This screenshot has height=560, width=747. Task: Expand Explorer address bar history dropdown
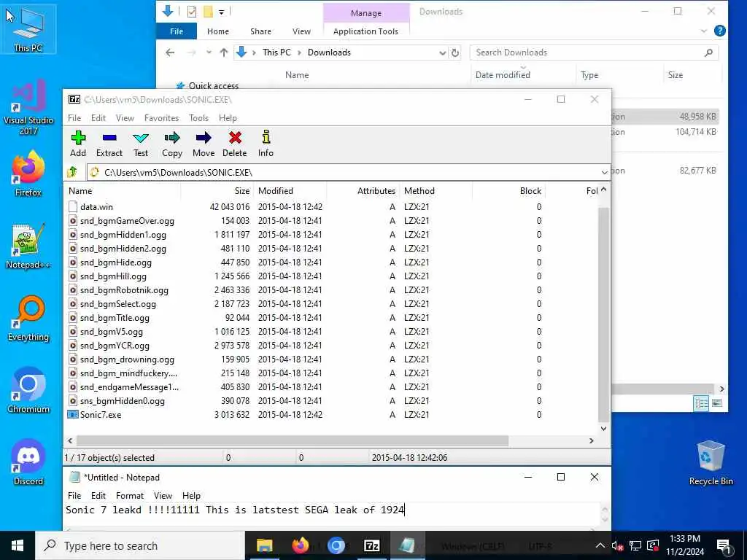coord(443,52)
